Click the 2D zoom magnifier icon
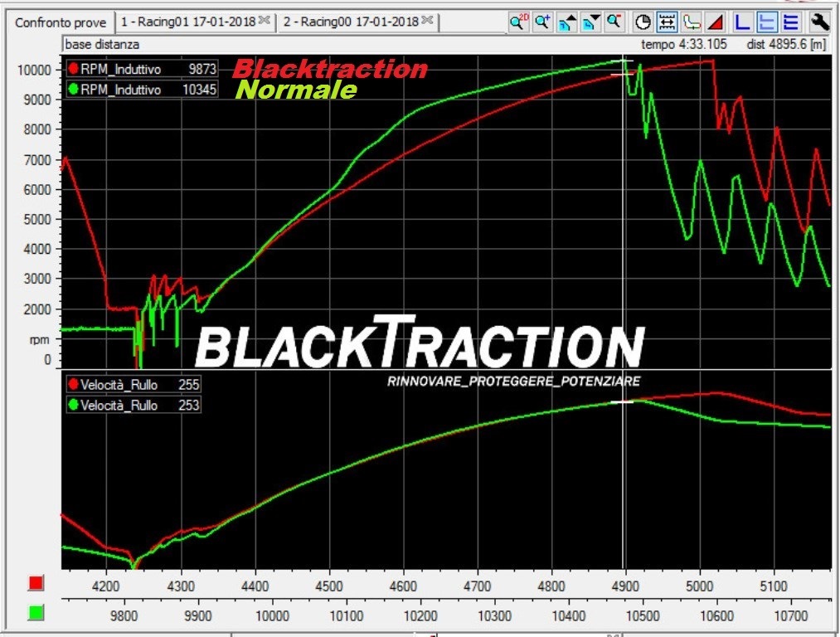 (x=518, y=22)
